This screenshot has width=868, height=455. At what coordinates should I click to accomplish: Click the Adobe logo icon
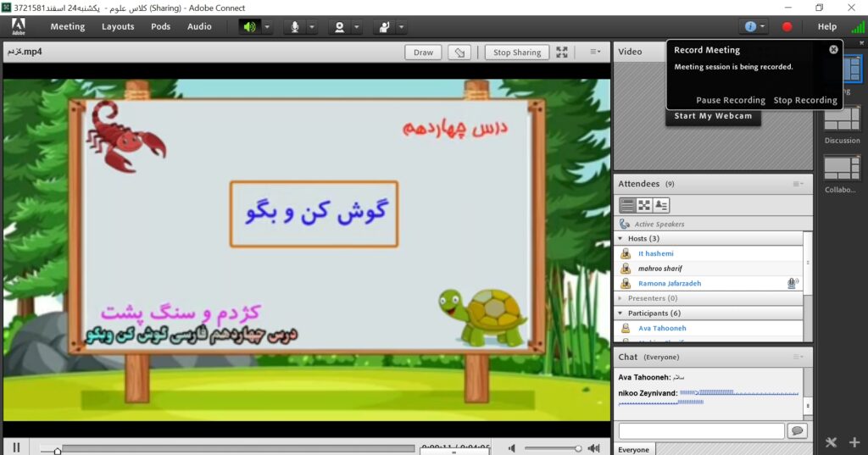click(19, 26)
